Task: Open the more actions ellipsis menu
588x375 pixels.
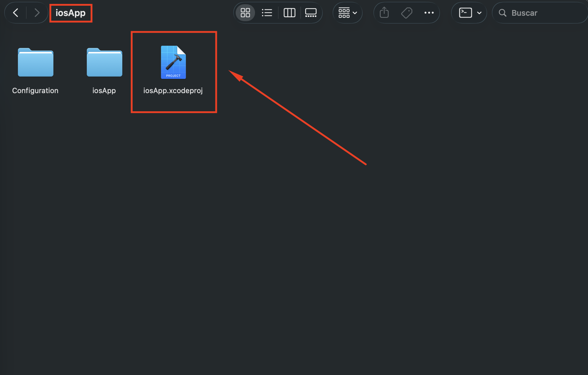Action: tap(429, 13)
